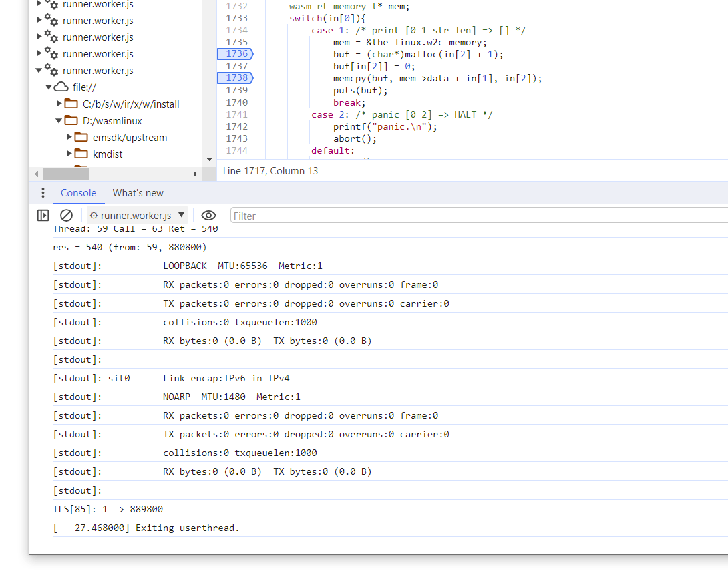
Task: Collapse the D:/wasmlinux folder
Action: click(59, 121)
